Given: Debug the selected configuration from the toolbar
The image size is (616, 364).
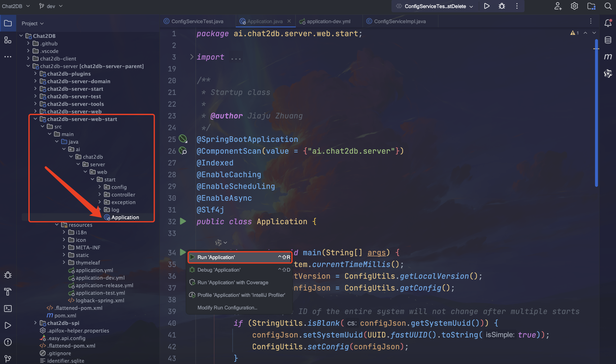Looking at the screenshot, I should [502, 6].
